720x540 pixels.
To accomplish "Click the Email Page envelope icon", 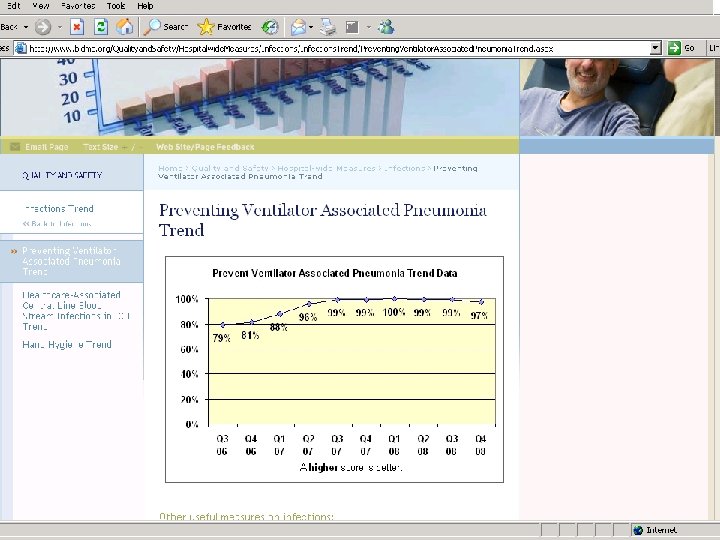I will (15, 147).
